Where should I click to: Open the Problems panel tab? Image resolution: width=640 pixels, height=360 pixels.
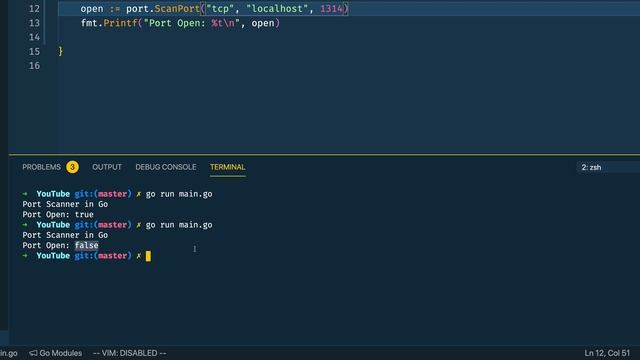[x=41, y=167]
